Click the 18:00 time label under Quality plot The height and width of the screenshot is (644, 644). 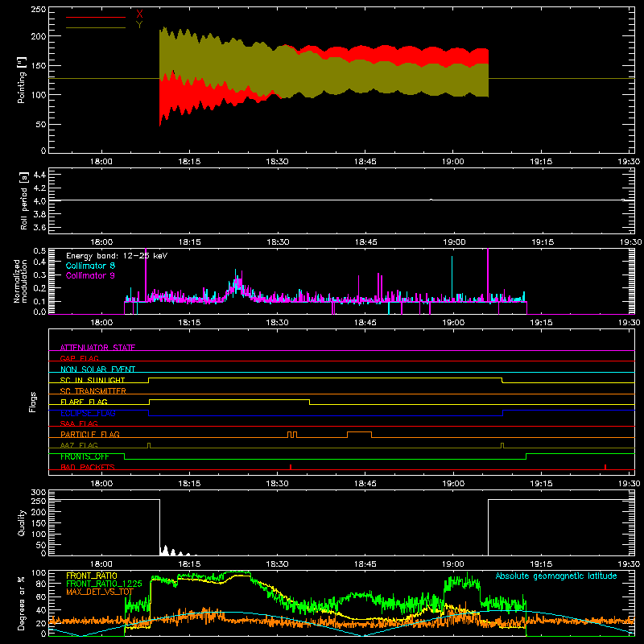[x=101, y=564]
